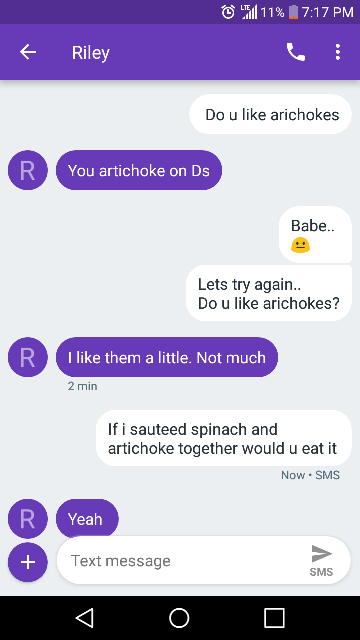360x640 pixels.
Task: Tap the plus attachment button
Action: pos(28,562)
